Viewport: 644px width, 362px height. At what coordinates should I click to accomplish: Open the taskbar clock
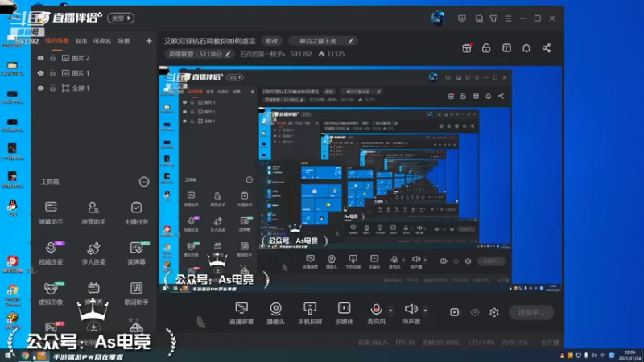(x=630, y=356)
